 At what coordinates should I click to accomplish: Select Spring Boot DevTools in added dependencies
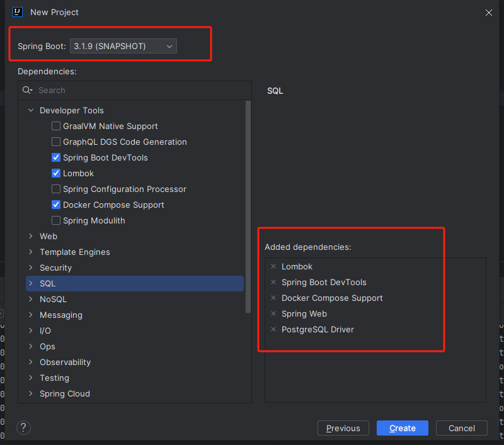[324, 283]
